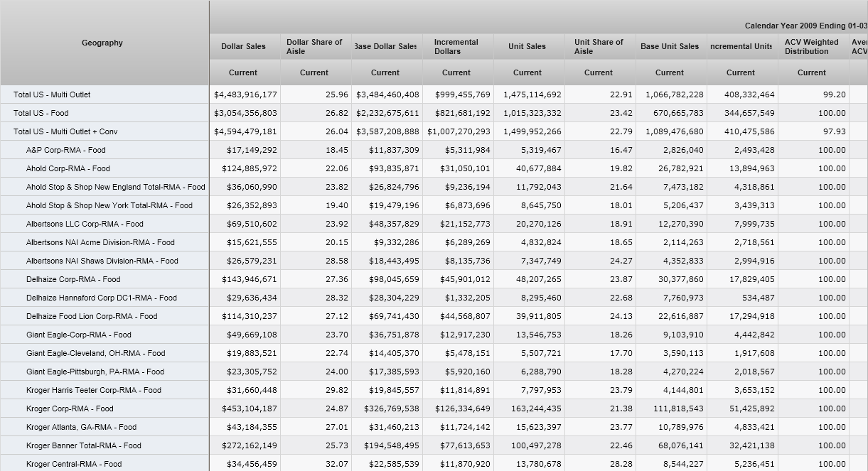This screenshot has width=868, height=471.
Task: Click Current subheader under Dollar Sales
Action: tap(243, 72)
